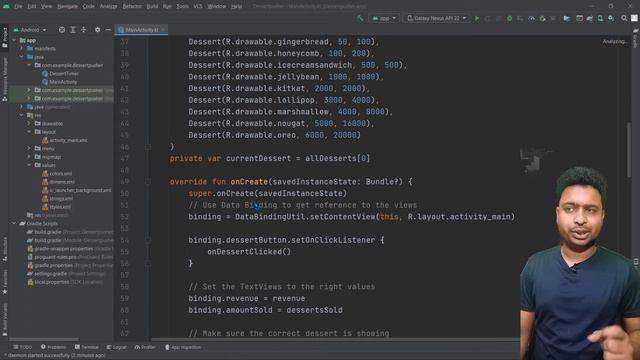The height and width of the screenshot is (360, 640).
Task: Click the Stop app icon in toolbar
Action: (553, 18)
